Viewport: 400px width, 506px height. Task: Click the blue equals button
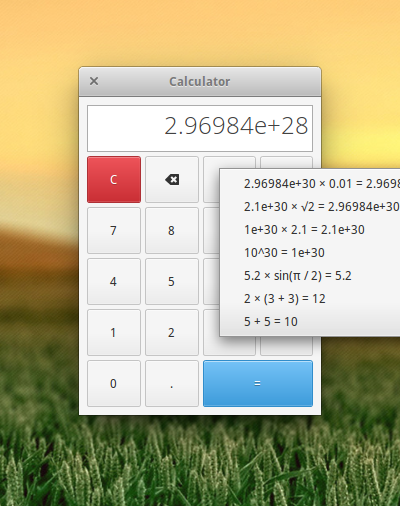pyautogui.click(x=258, y=383)
